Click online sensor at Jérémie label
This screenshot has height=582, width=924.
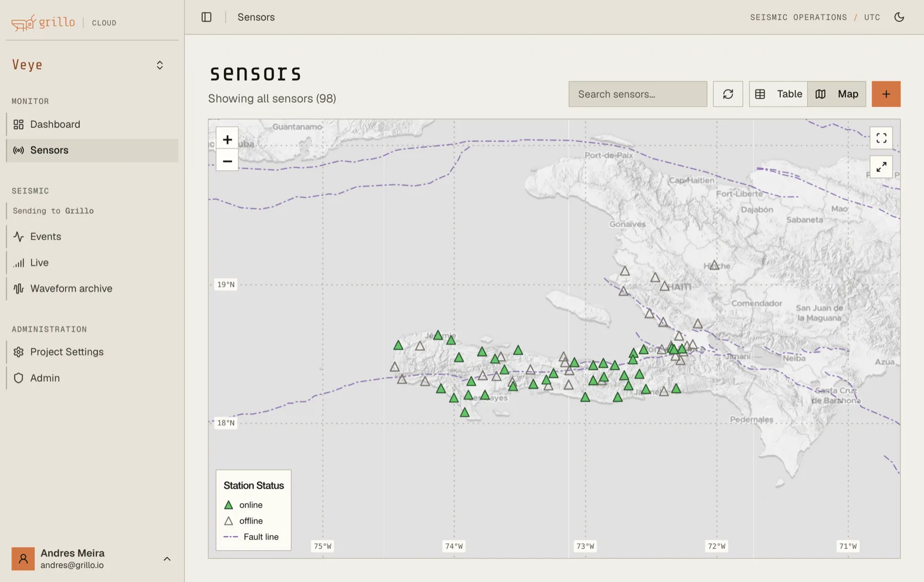pos(438,335)
